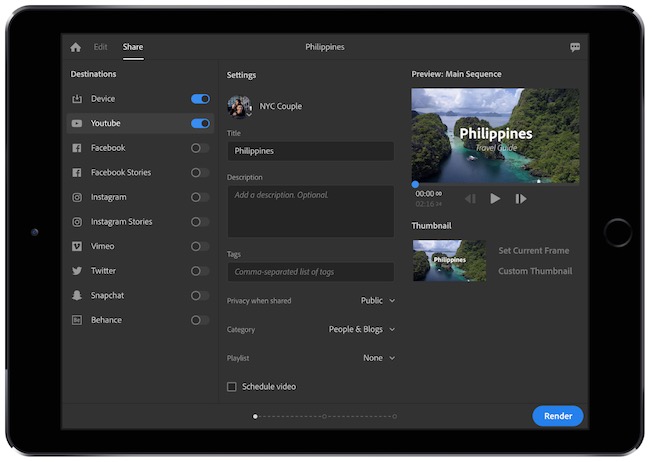Step forward one frame in preview

pos(520,199)
